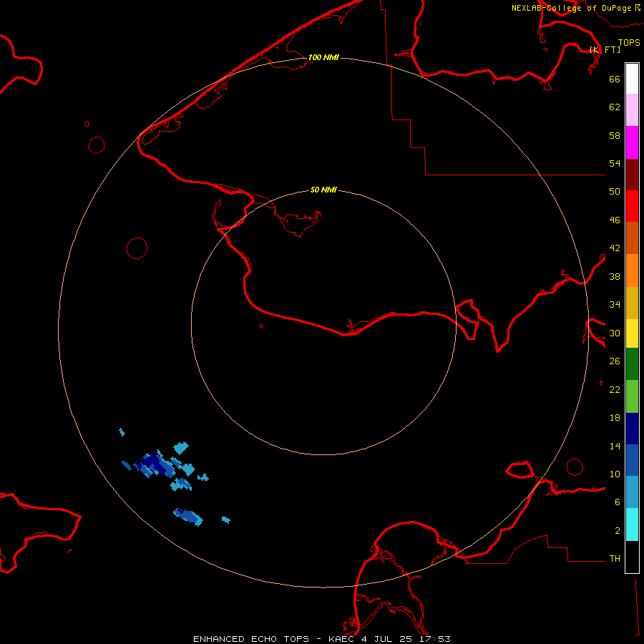Click the TH threshold legend label
Viewport: 644px width, 644px height.
coord(615,559)
